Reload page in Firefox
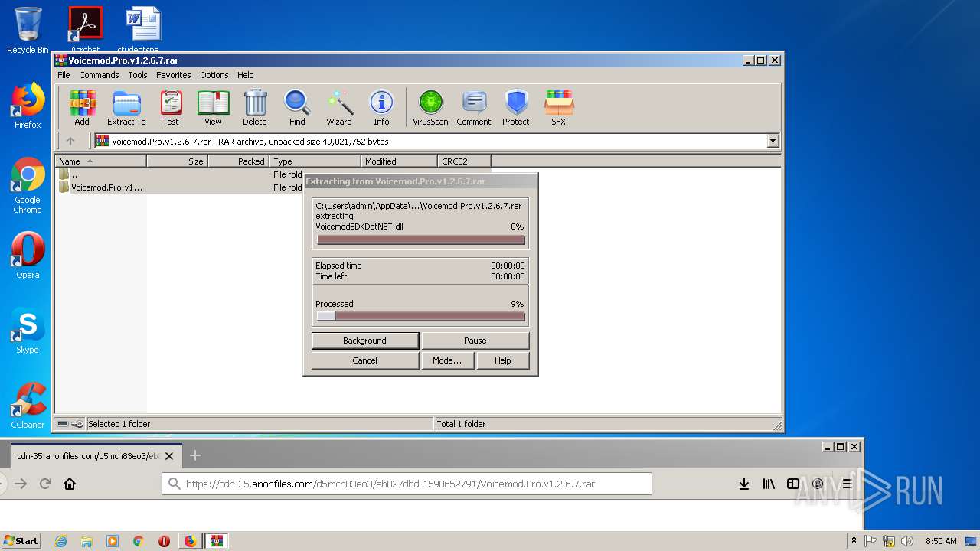 click(x=45, y=484)
